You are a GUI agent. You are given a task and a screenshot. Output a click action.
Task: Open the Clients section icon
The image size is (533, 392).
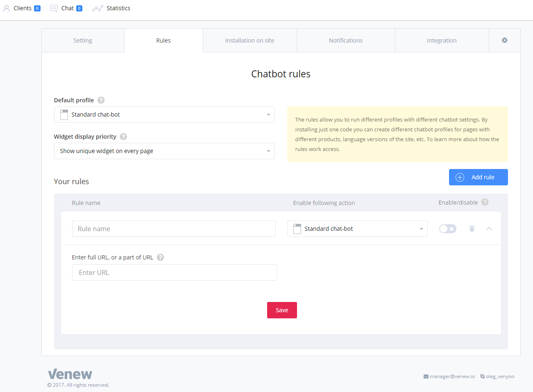pyautogui.click(x=7, y=8)
